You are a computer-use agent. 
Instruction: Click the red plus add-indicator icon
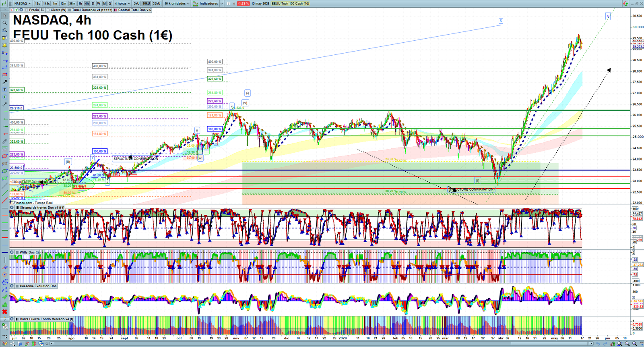(12, 10)
